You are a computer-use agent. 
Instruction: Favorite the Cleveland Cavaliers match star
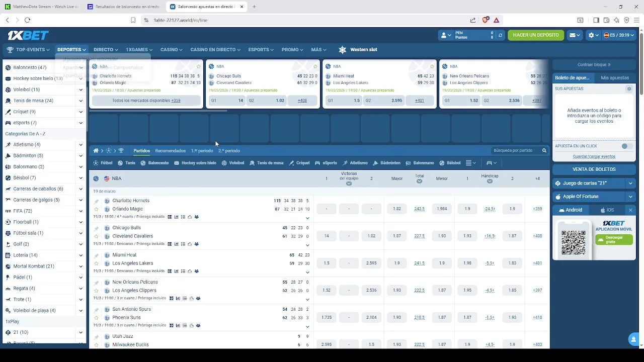pos(96,236)
